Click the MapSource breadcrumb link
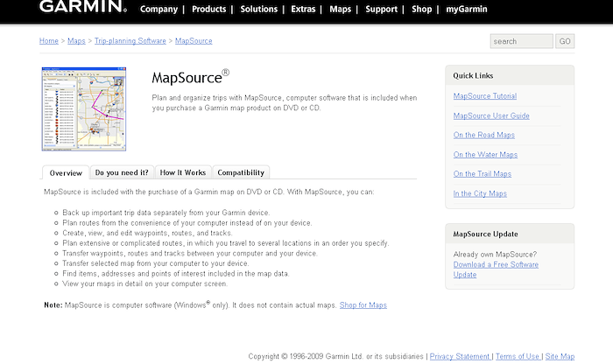The image size is (613, 364). coord(194,41)
